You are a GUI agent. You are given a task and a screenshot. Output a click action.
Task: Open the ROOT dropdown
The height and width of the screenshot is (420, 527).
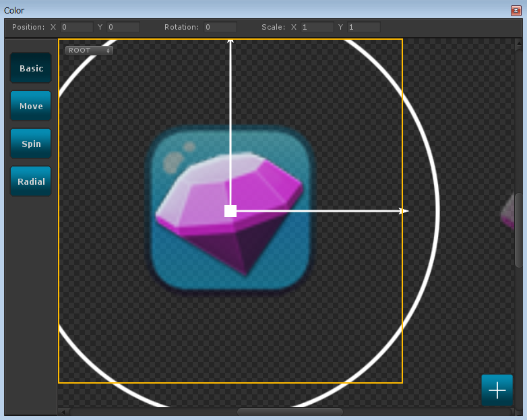pyautogui.click(x=89, y=51)
